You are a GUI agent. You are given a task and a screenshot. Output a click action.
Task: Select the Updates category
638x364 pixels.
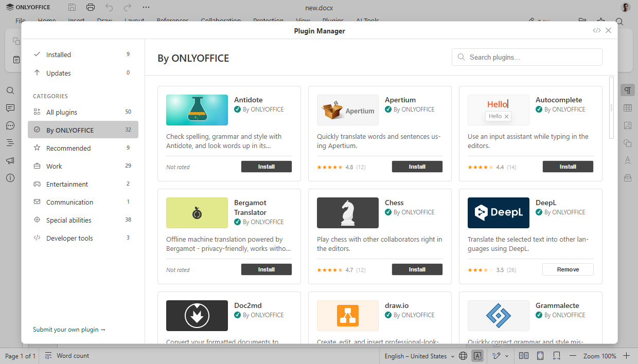tap(83, 73)
